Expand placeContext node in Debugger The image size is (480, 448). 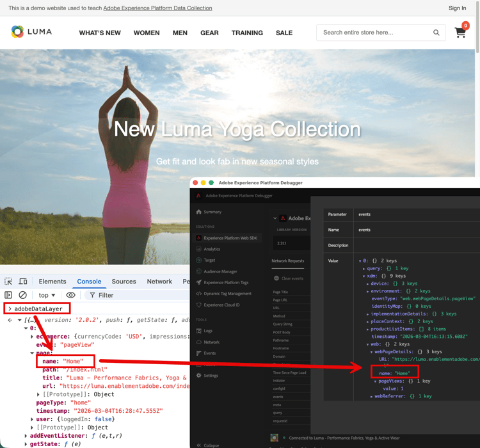pos(367,321)
